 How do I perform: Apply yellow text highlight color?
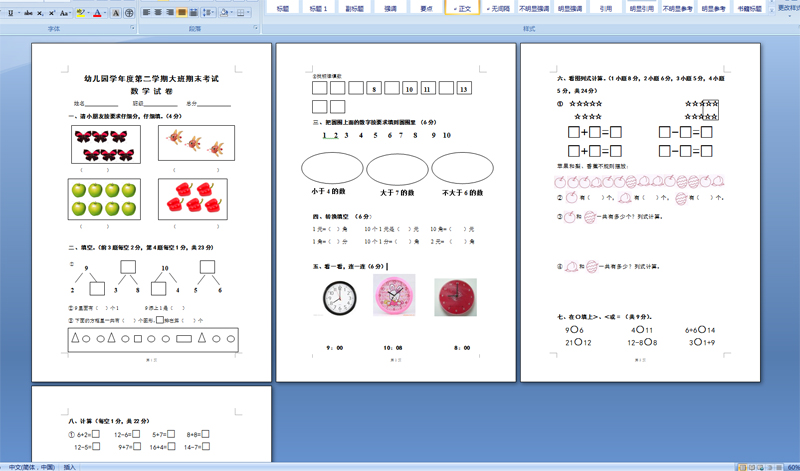80,13
